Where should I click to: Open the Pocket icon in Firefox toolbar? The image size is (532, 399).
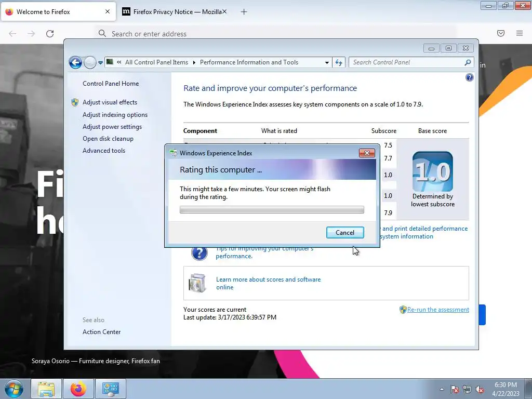(x=501, y=33)
